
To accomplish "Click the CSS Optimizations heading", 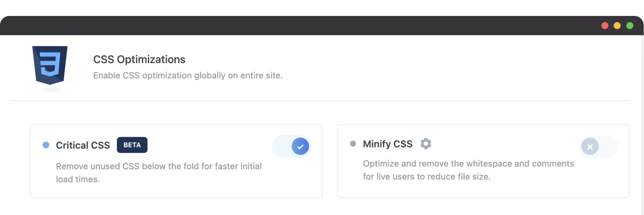I will [139, 59].
